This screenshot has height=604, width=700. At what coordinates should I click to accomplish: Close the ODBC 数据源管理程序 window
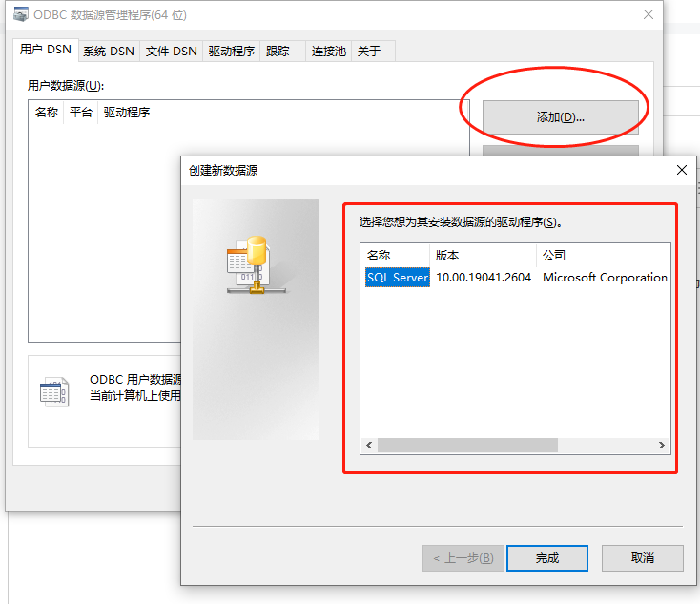[x=649, y=14]
